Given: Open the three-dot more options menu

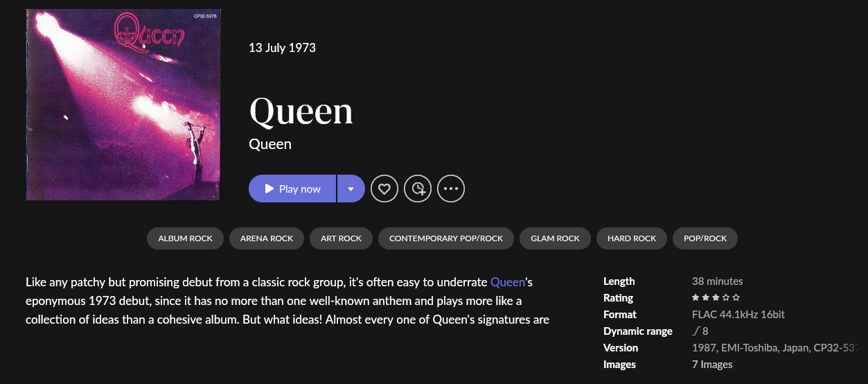Looking at the screenshot, I should coord(451,189).
